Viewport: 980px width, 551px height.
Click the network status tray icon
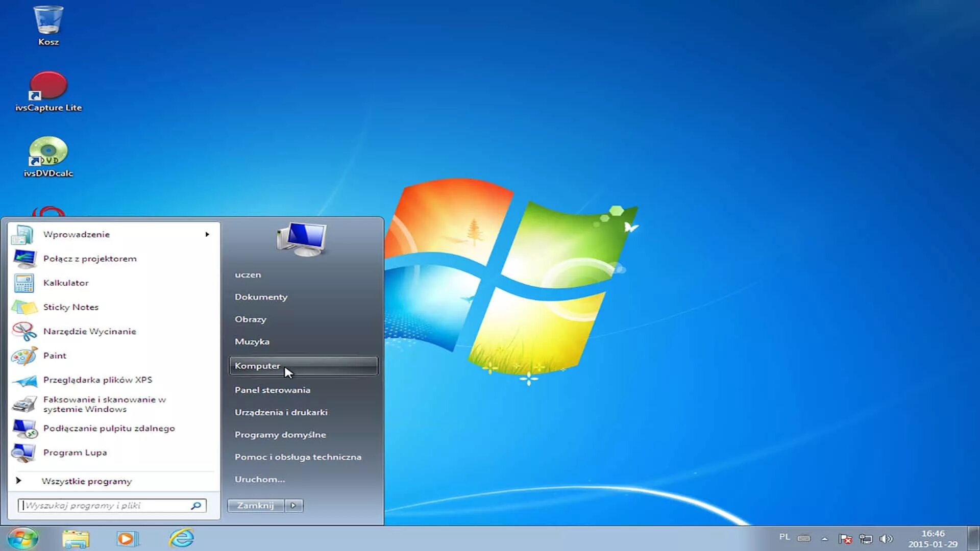click(866, 539)
